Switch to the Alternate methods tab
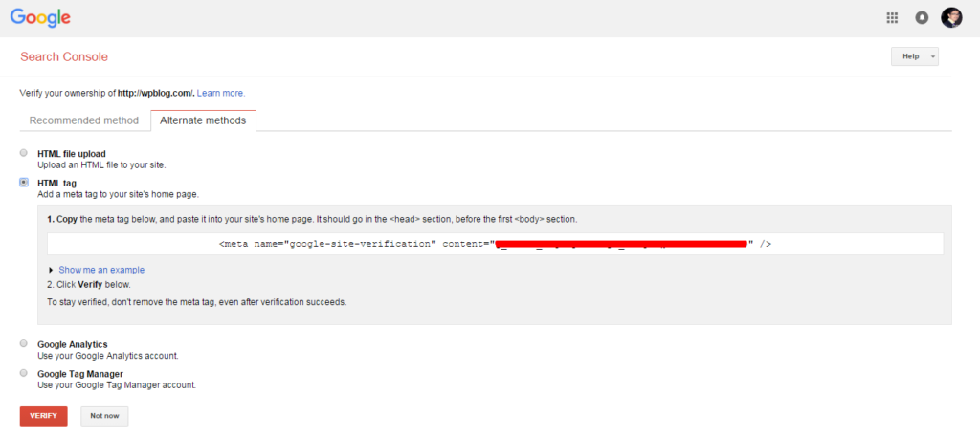 coord(203,120)
